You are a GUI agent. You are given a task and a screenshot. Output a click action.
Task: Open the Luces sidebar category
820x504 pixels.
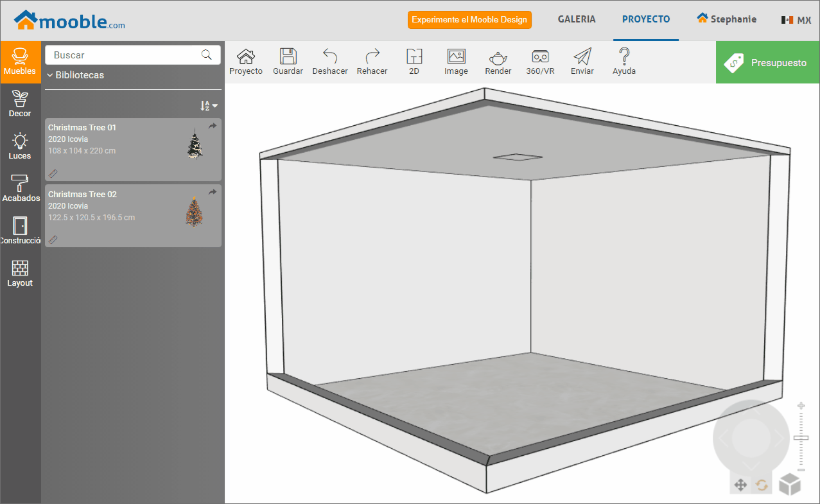pyautogui.click(x=20, y=146)
